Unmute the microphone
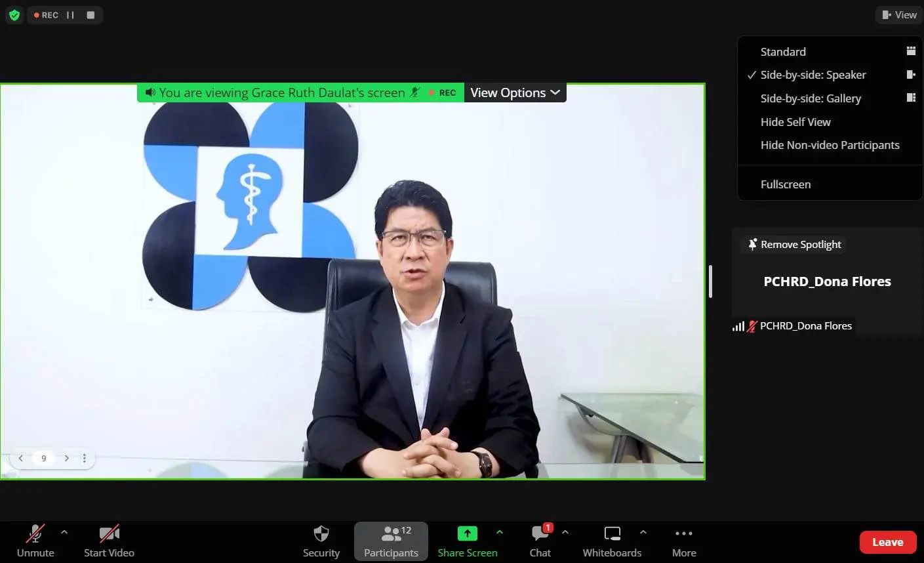 pyautogui.click(x=35, y=541)
